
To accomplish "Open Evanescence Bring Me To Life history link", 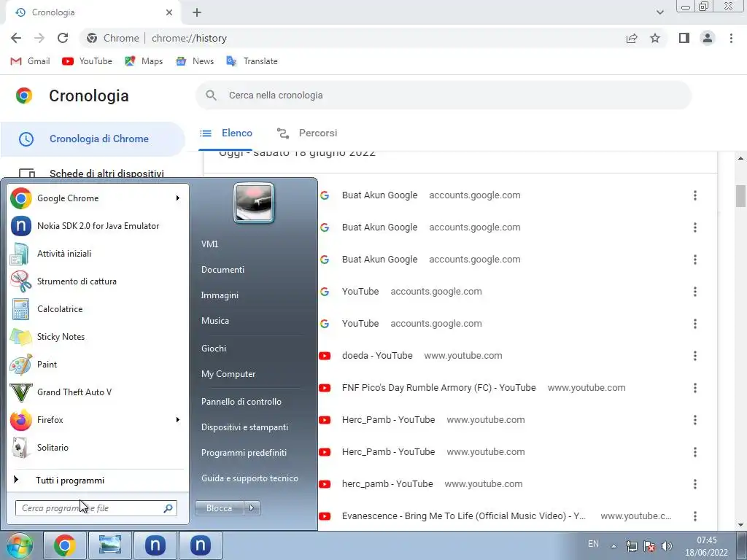I will [x=463, y=516].
